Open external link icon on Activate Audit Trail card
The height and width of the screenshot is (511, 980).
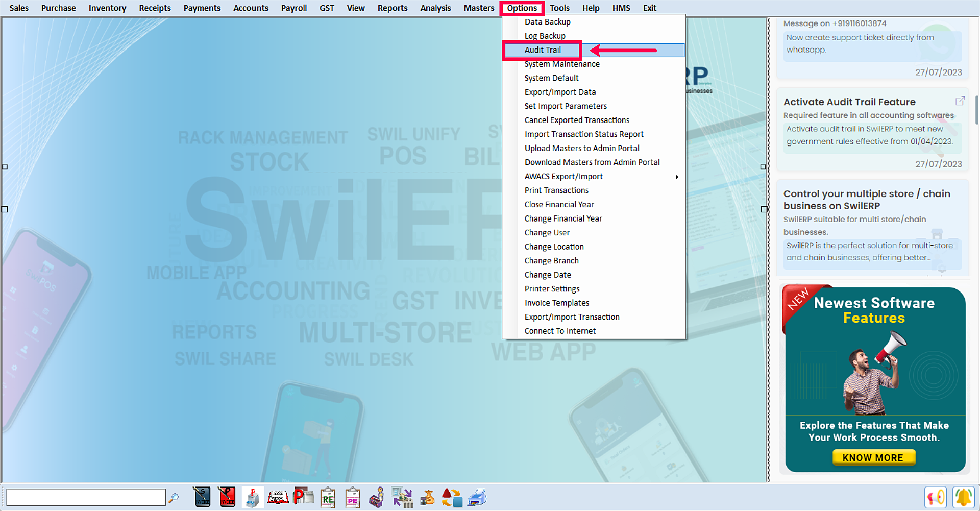click(960, 101)
